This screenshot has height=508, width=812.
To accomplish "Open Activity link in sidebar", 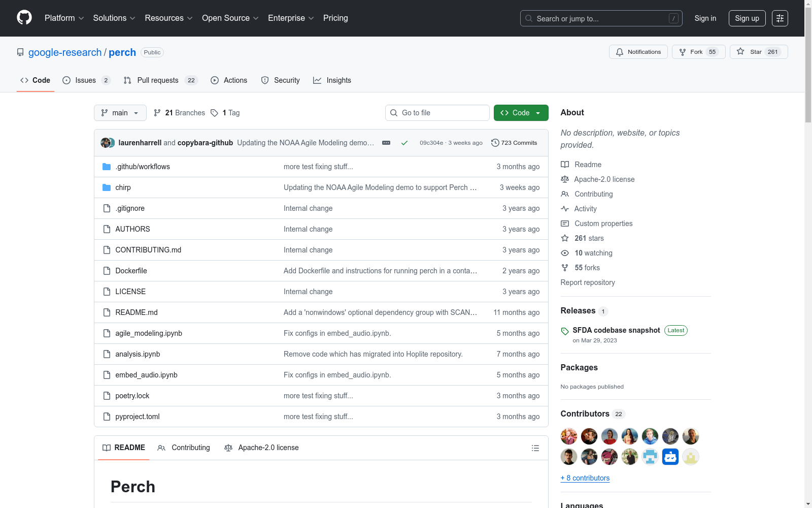I will click(x=579, y=209).
